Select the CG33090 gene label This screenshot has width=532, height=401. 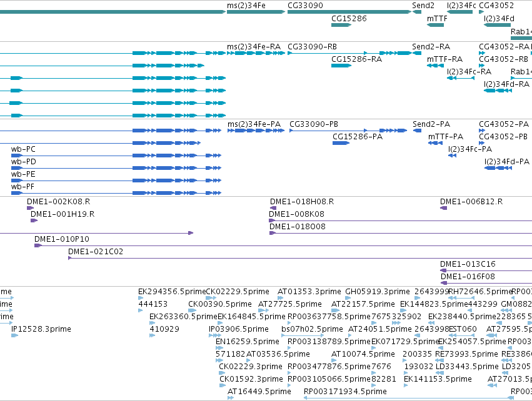pyautogui.click(x=305, y=6)
